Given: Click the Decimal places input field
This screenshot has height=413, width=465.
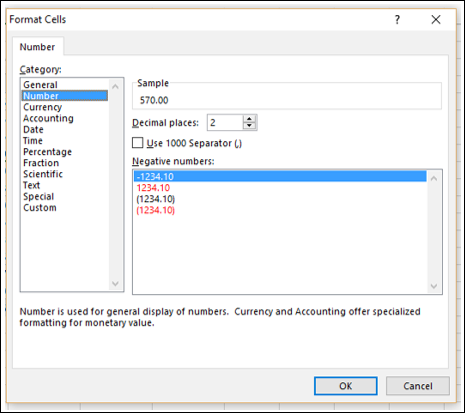Looking at the screenshot, I should pos(225,123).
